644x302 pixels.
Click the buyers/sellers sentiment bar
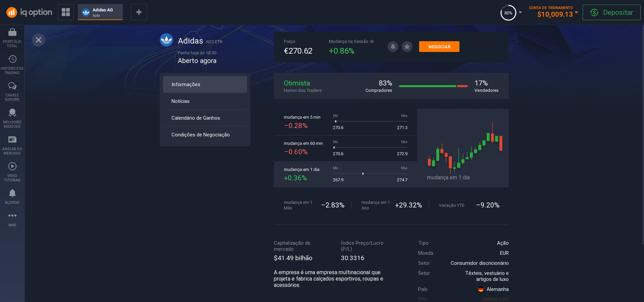click(433, 86)
